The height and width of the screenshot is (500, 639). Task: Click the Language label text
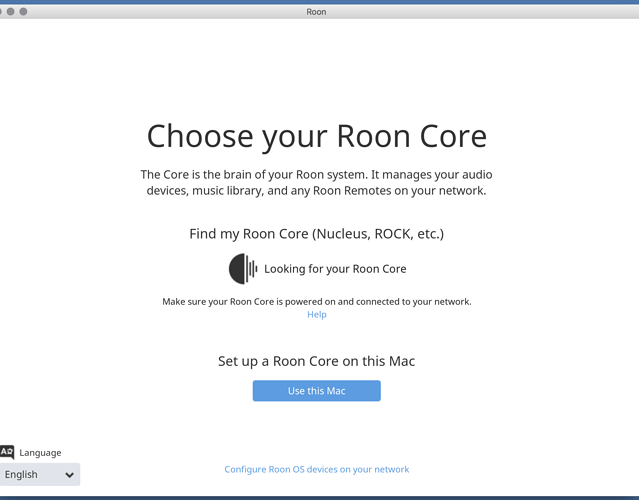tap(40, 453)
